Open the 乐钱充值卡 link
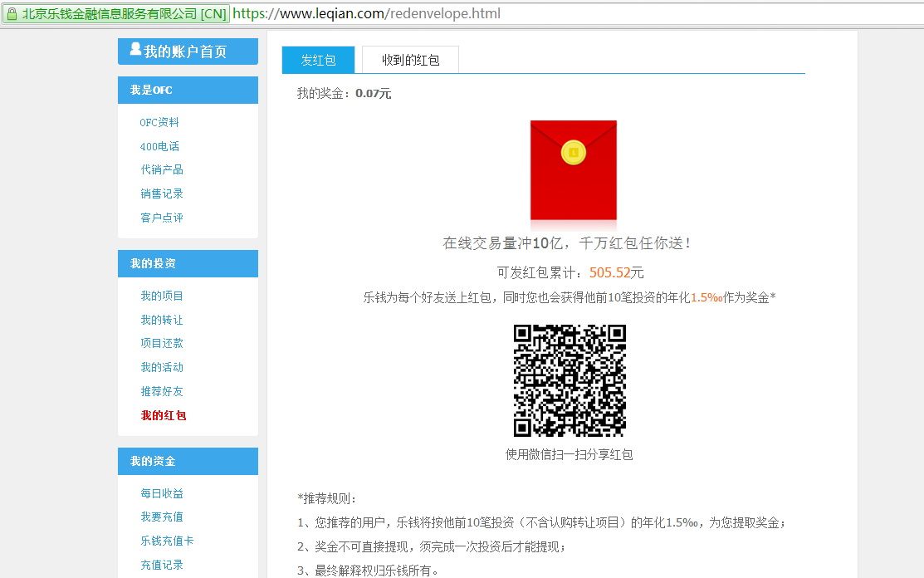 (x=168, y=541)
